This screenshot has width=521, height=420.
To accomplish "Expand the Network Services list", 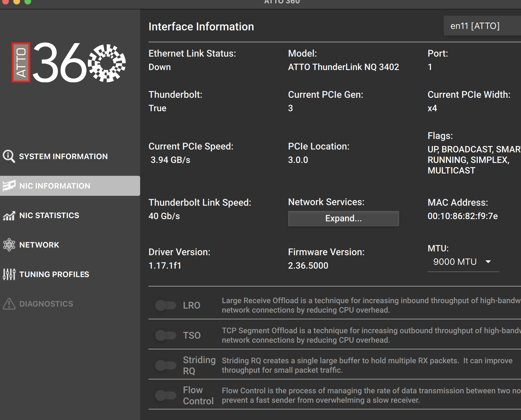I will 343,218.
